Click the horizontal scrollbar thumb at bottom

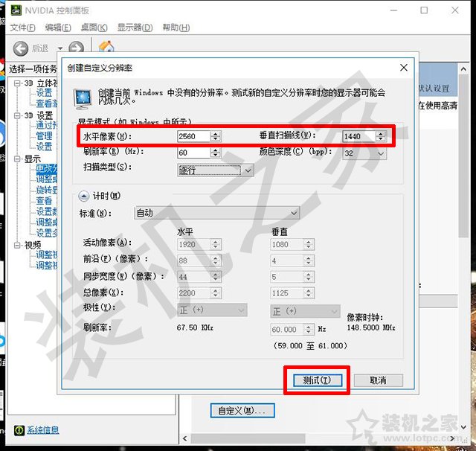tap(248, 438)
